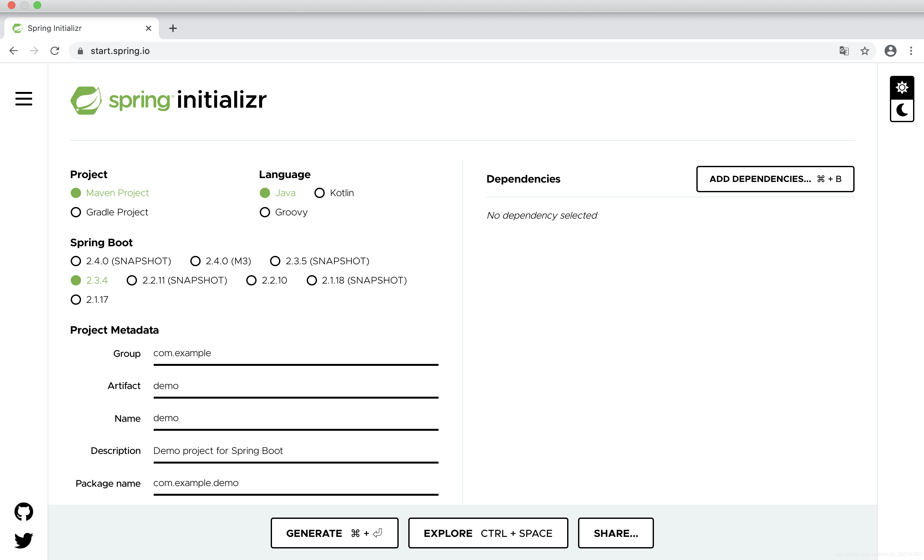
Task: Click the Artifact input field
Action: [296, 386]
